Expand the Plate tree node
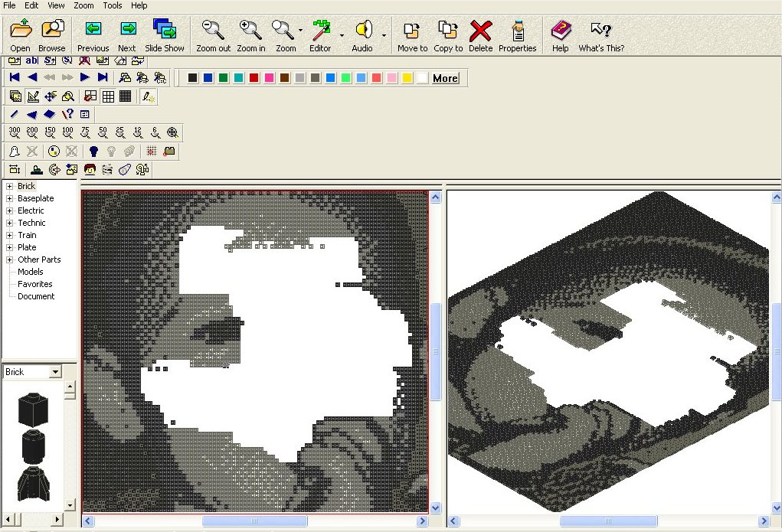 pyautogui.click(x=9, y=247)
